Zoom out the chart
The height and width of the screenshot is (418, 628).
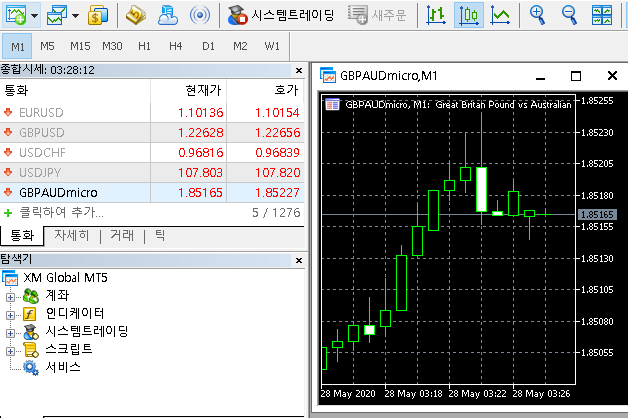569,15
